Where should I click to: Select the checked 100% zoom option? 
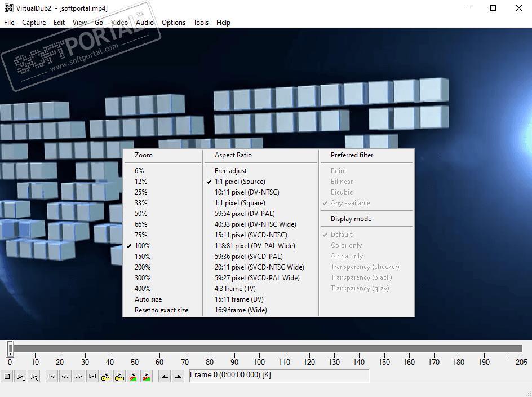163,246
